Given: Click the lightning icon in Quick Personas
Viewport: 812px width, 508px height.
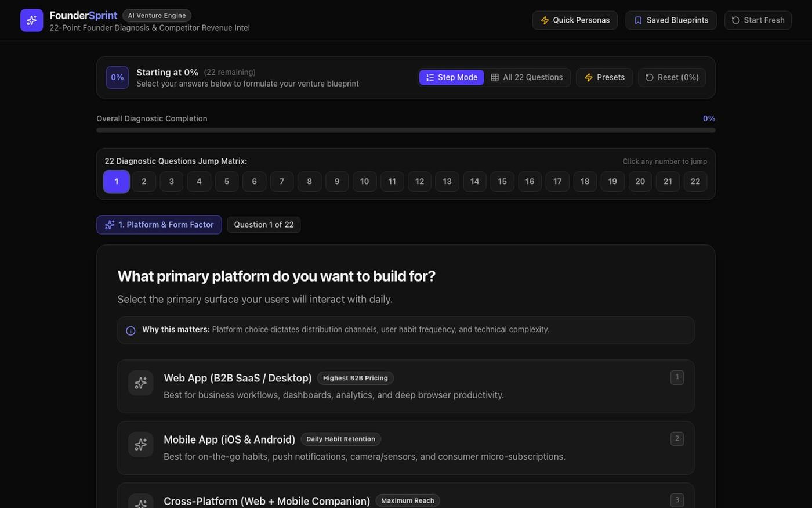Looking at the screenshot, I should pyautogui.click(x=545, y=20).
